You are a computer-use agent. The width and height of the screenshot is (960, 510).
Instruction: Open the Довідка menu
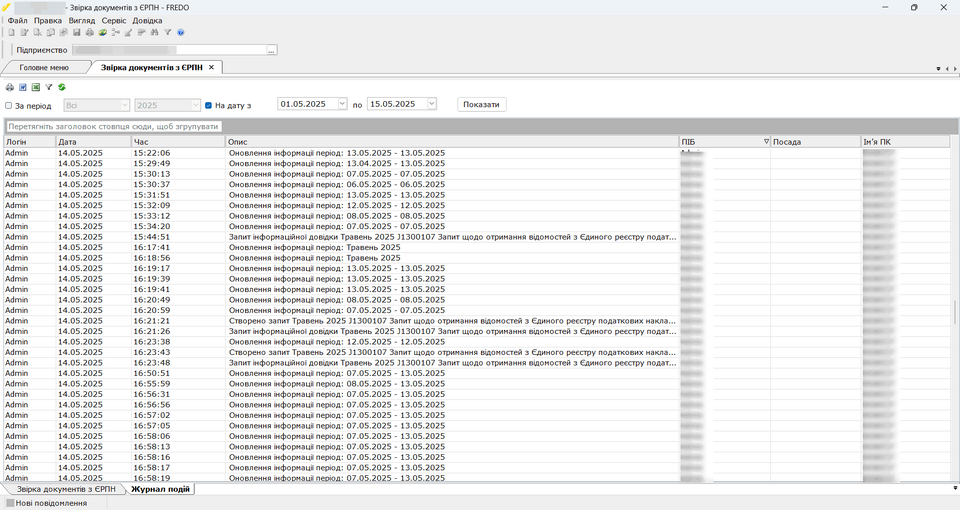[148, 20]
